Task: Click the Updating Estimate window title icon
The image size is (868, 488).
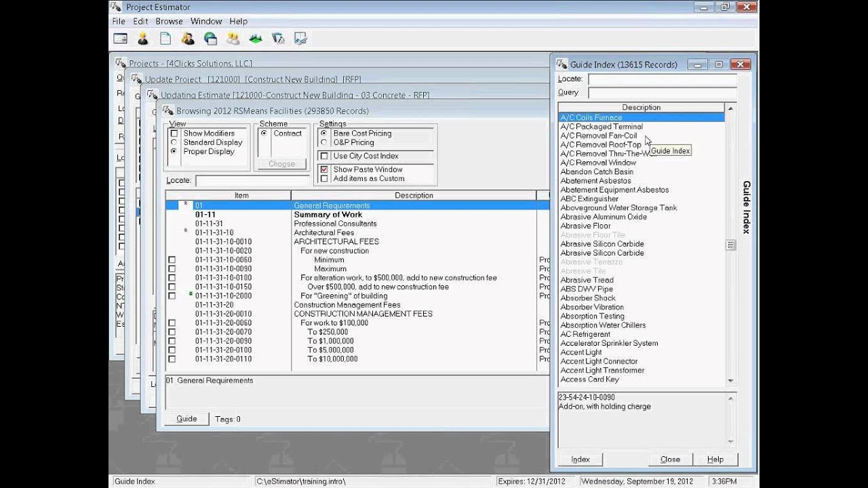Action: pos(152,95)
